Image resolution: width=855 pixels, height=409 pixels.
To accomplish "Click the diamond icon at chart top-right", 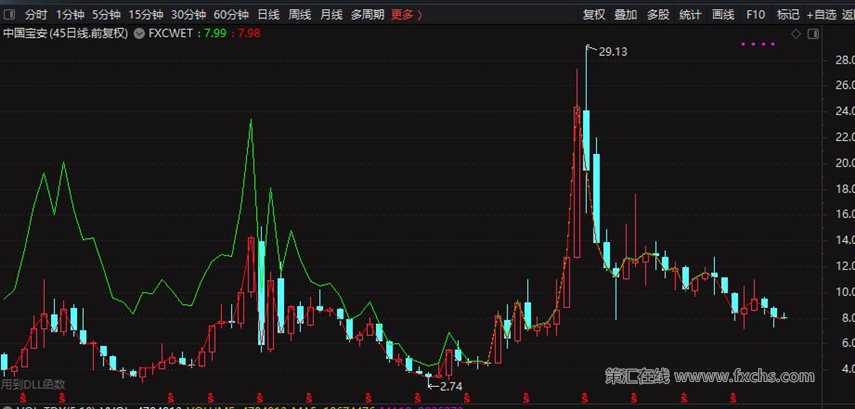I will 796,34.
